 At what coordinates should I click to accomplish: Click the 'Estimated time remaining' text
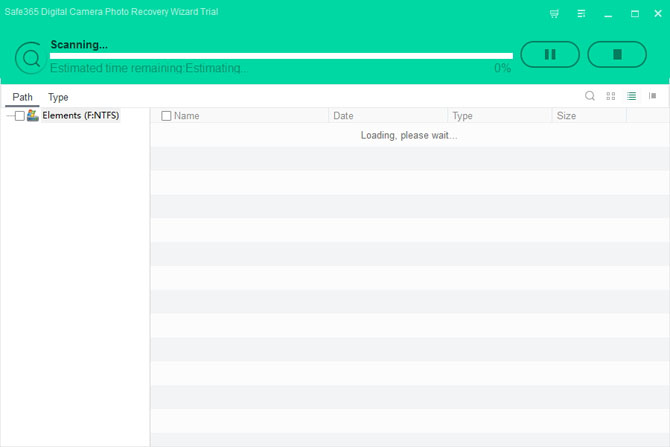[x=149, y=68]
